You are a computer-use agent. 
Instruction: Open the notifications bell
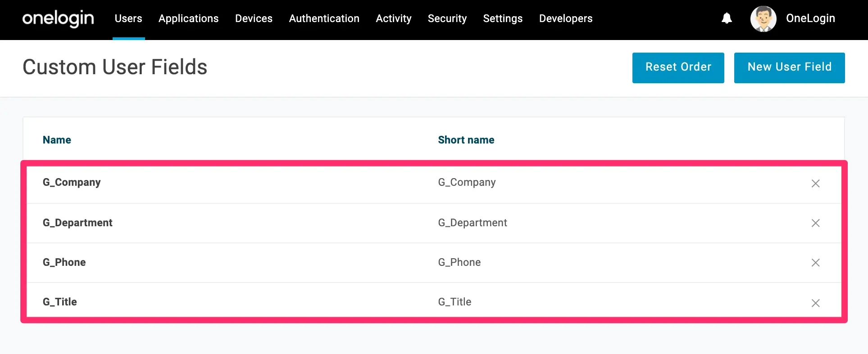pyautogui.click(x=727, y=18)
